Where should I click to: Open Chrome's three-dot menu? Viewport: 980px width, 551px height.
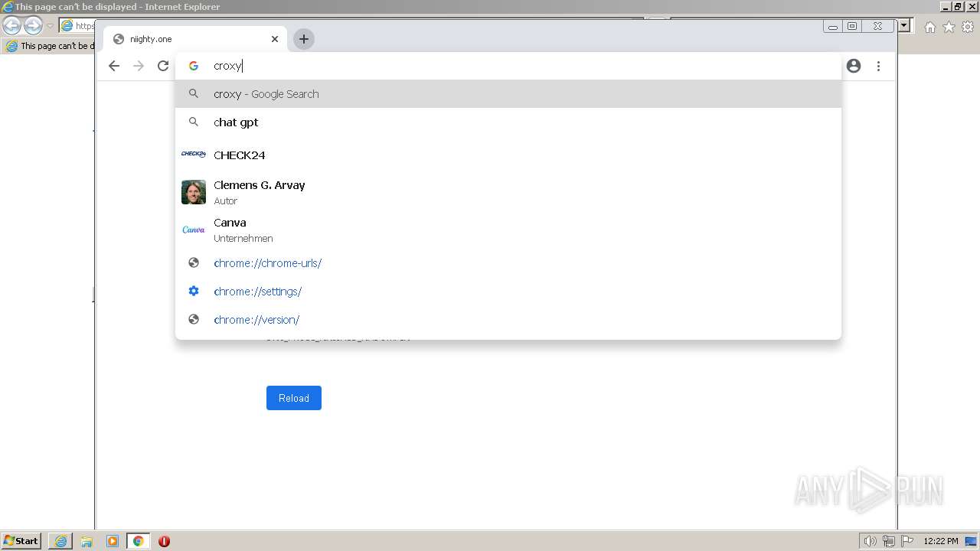coord(878,66)
